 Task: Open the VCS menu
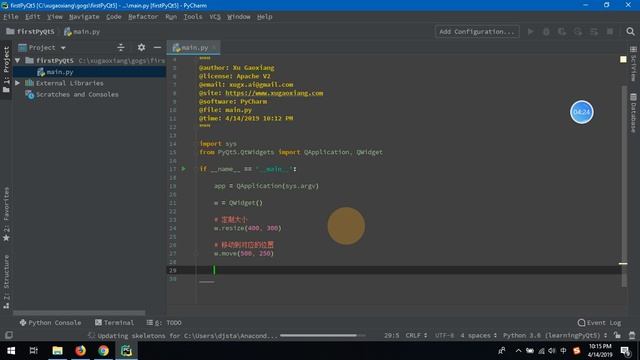click(x=215, y=17)
